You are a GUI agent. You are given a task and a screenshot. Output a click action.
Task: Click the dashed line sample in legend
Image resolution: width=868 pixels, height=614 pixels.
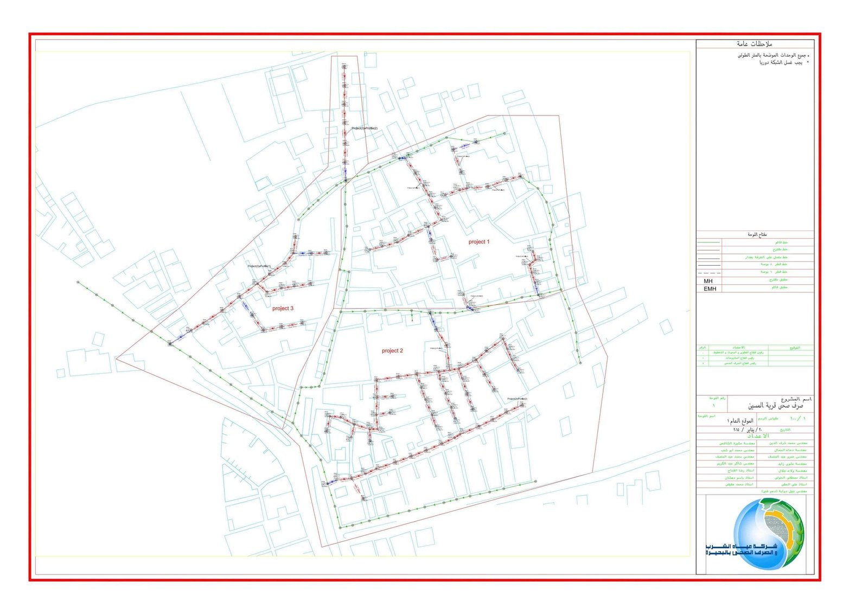[708, 272]
